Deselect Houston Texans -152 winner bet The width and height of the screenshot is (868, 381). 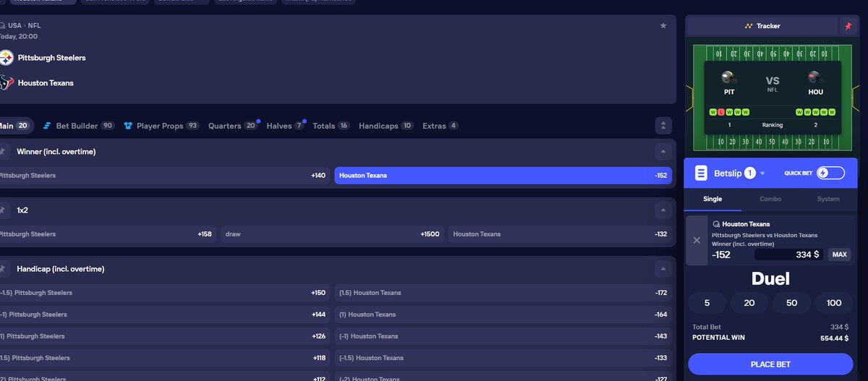coord(503,176)
